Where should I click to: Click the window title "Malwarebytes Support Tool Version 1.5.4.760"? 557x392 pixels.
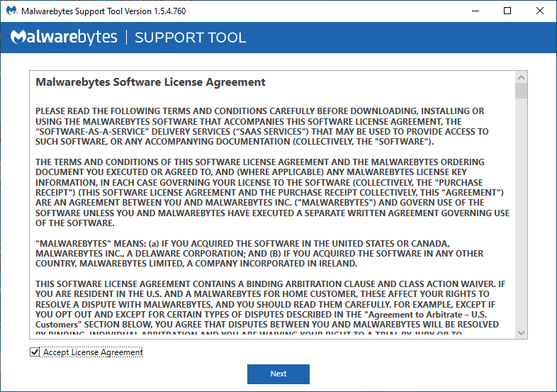pos(103,11)
